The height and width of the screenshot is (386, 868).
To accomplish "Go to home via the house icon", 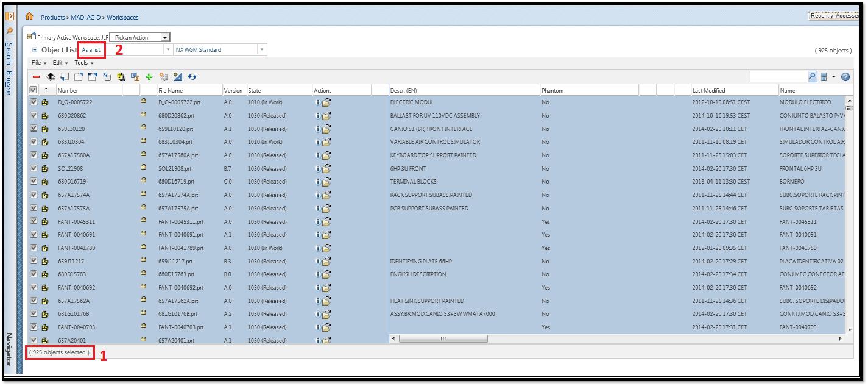I will (29, 16).
